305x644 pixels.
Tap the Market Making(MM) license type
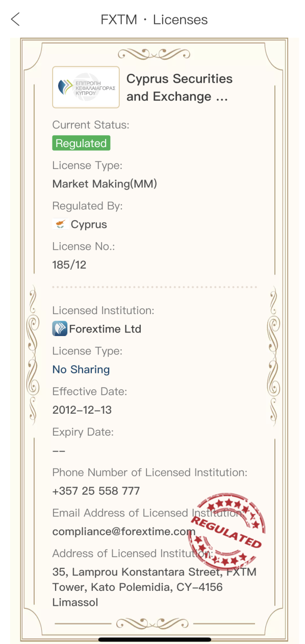(105, 184)
